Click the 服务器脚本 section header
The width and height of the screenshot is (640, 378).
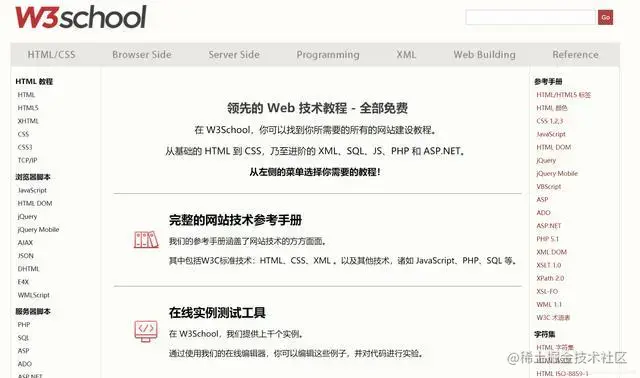(x=33, y=311)
